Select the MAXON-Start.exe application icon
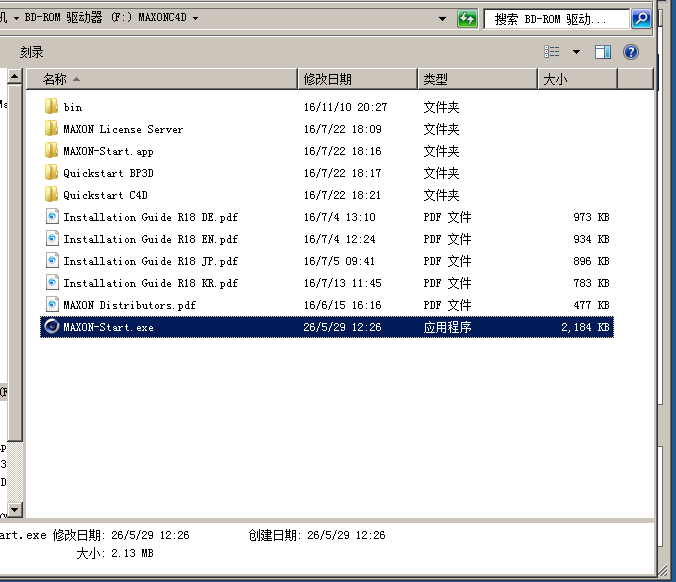This screenshot has height=582, width=676. 52,327
